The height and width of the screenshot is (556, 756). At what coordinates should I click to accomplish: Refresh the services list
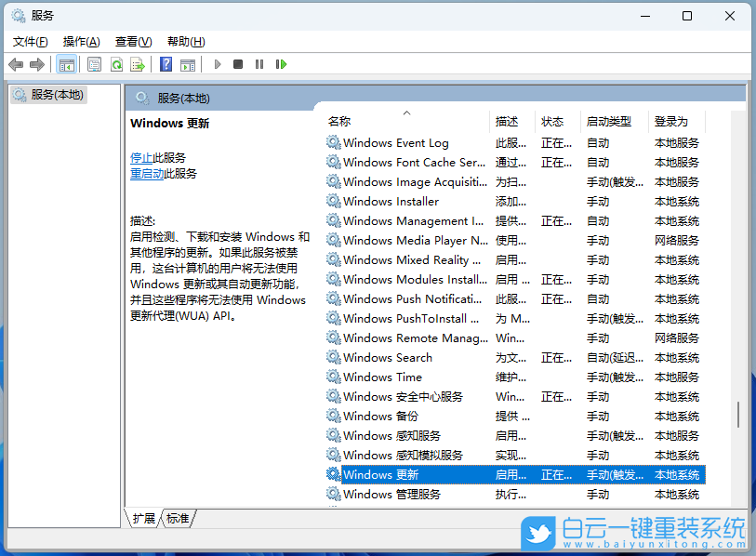[115, 64]
